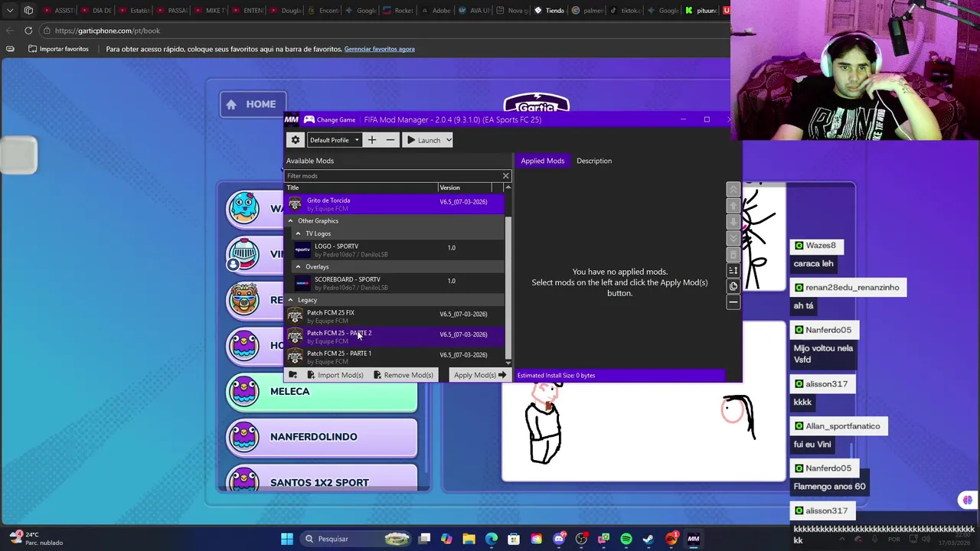
Task: Switch to the Tienda browser tab
Action: pos(549,11)
